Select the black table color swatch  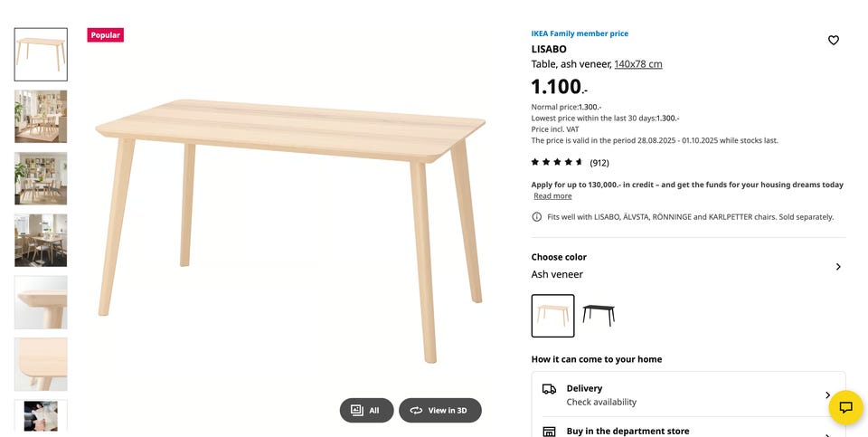point(599,316)
